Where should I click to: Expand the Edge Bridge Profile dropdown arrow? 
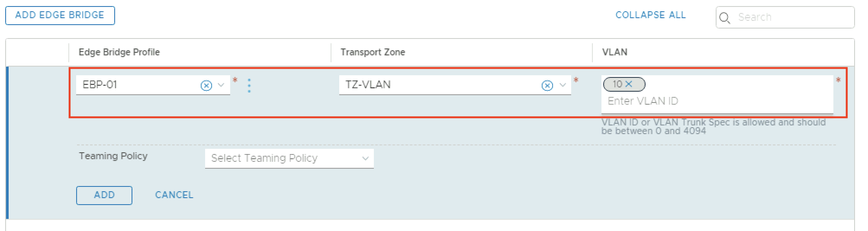click(221, 85)
